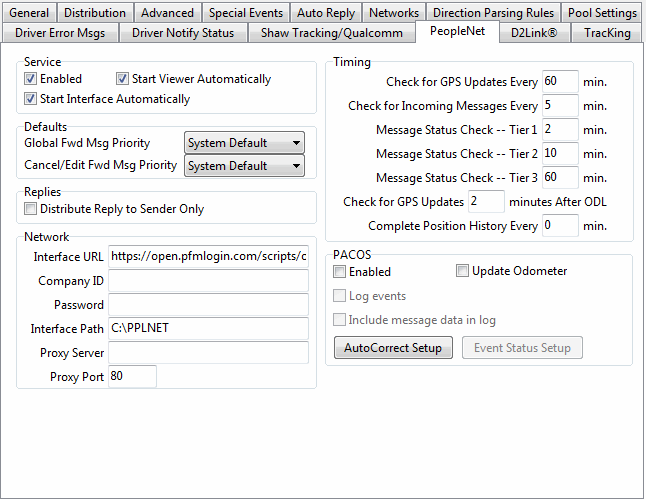
Task: Click the Interface URL field
Action: pos(208,257)
